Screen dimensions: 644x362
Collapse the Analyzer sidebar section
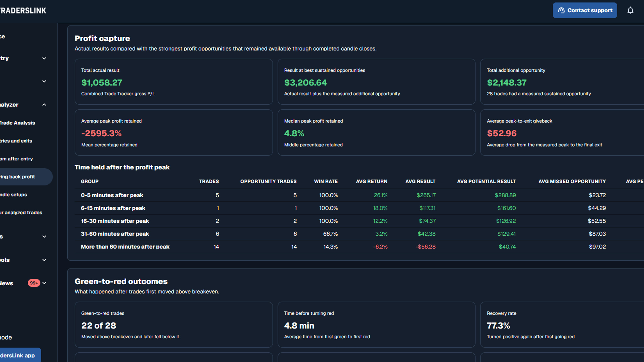click(44, 105)
